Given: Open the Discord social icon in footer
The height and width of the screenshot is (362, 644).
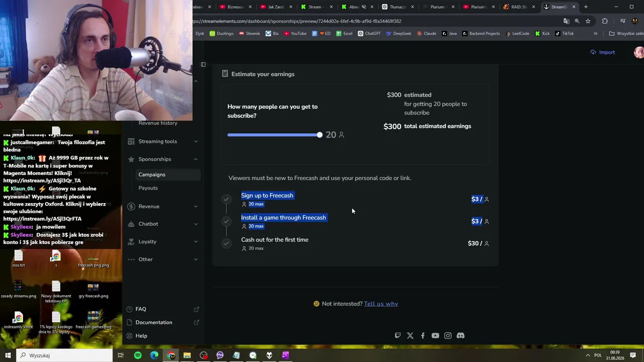Looking at the screenshot, I should (460, 335).
